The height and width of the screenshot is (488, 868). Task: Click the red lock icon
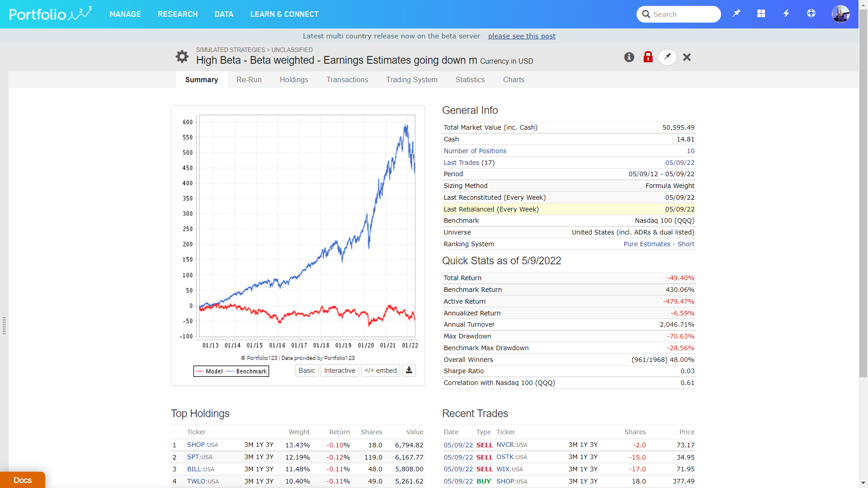click(x=648, y=57)
